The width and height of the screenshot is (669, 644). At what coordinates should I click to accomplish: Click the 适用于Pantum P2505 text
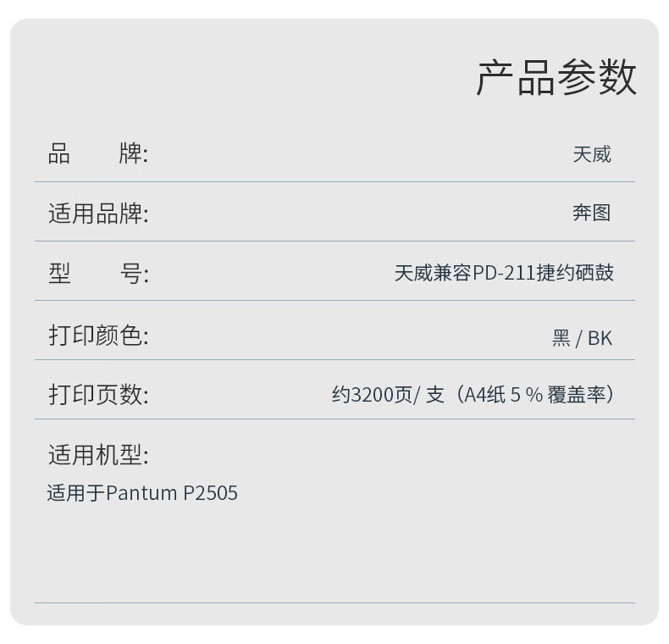click(142, 493)
